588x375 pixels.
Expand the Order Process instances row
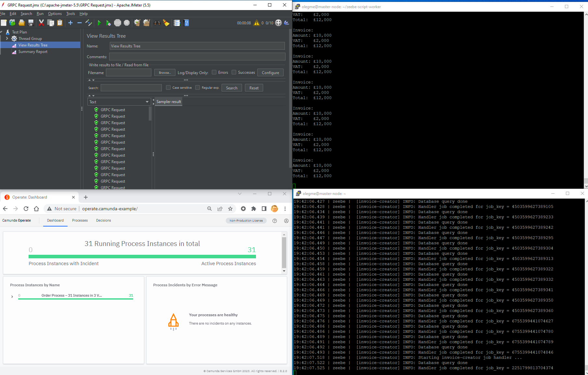point(12,296)
